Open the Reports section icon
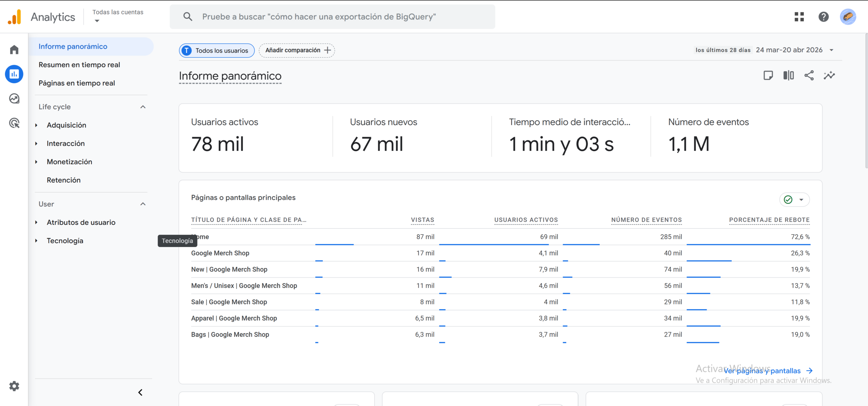Image resolution: width=868 pixels, height=406 pixels. [14, 74]
